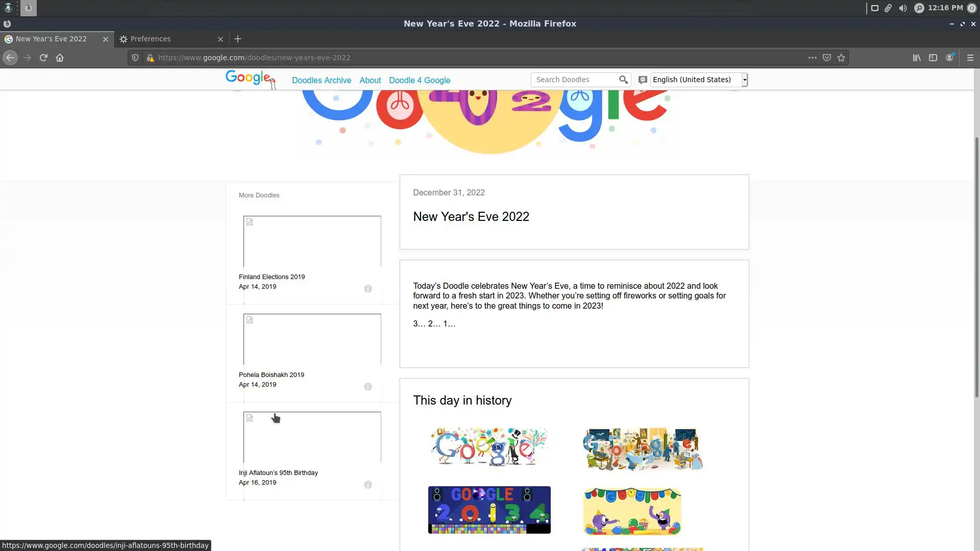Screen dimensions: 980x551
Task: Save the page to Pocket
Action: click(827, 58)
